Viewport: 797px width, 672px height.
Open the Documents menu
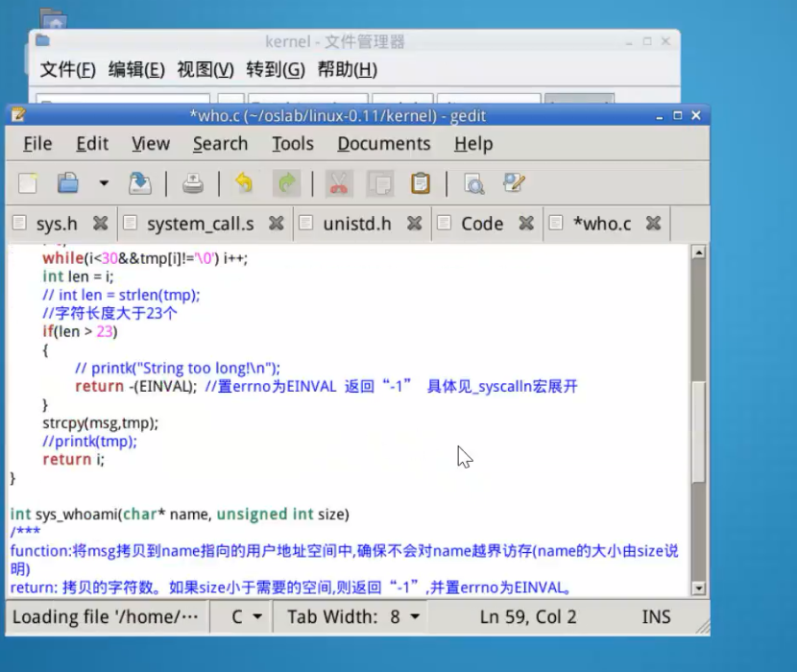coord(383,144)
